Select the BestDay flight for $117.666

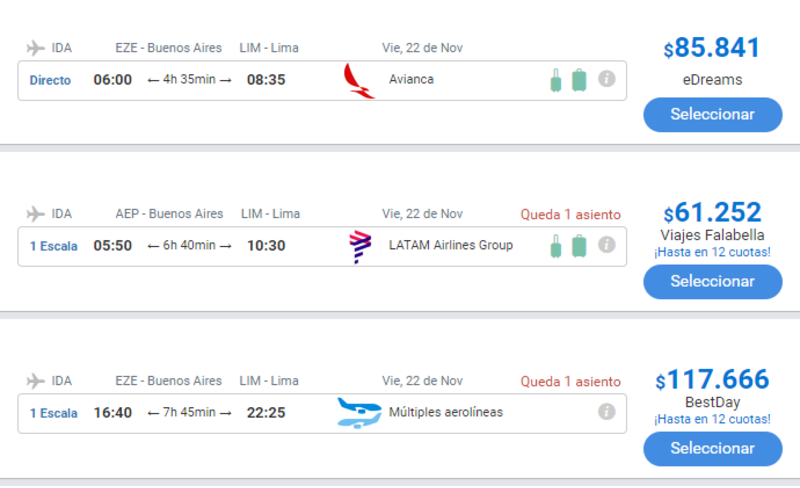pyautogui.click(x=712, y=448)
